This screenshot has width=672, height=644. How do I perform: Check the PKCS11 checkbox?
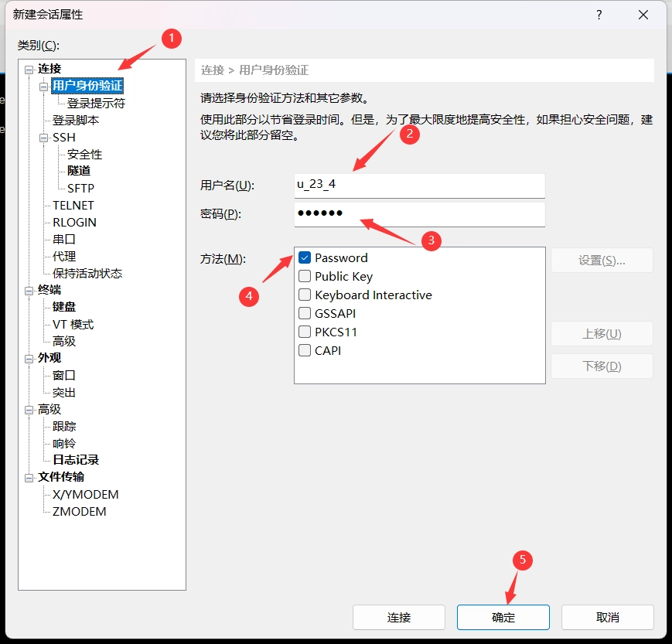tap(305, 332)
